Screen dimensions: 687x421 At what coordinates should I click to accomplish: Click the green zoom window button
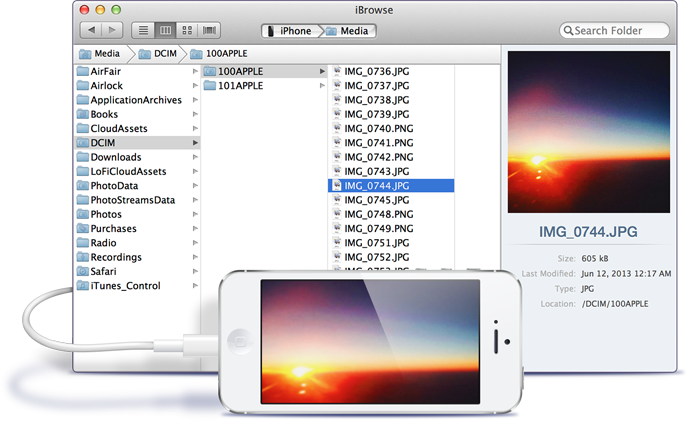[116, 10]
